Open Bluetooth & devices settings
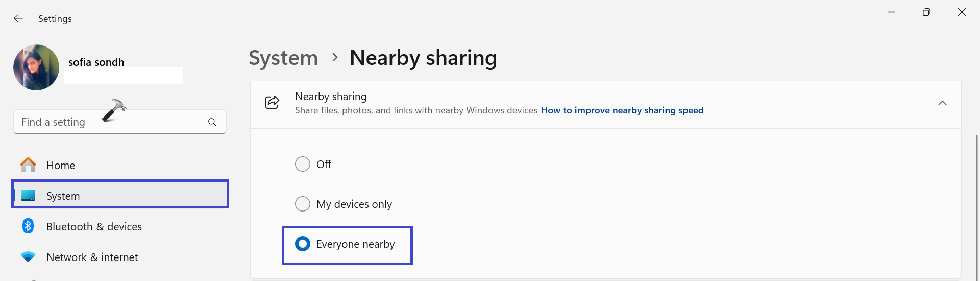This screenshot has width=980, height=281. point(94,227)
